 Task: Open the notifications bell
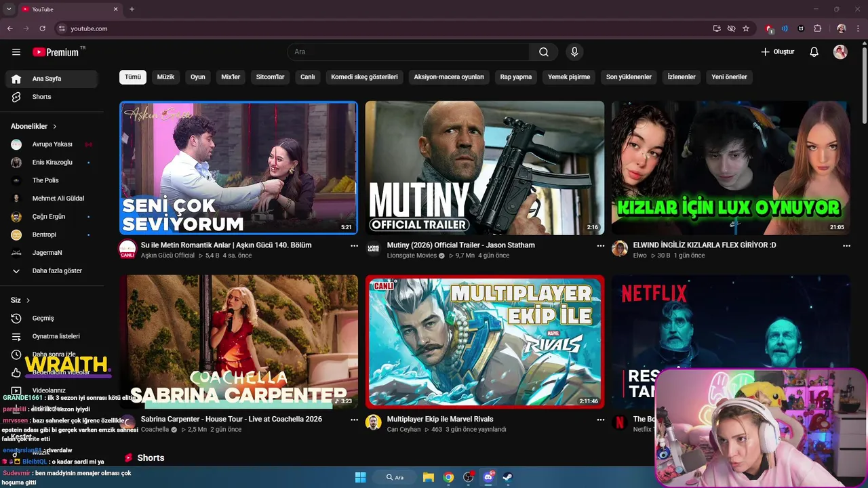click(x=814, y=52)
